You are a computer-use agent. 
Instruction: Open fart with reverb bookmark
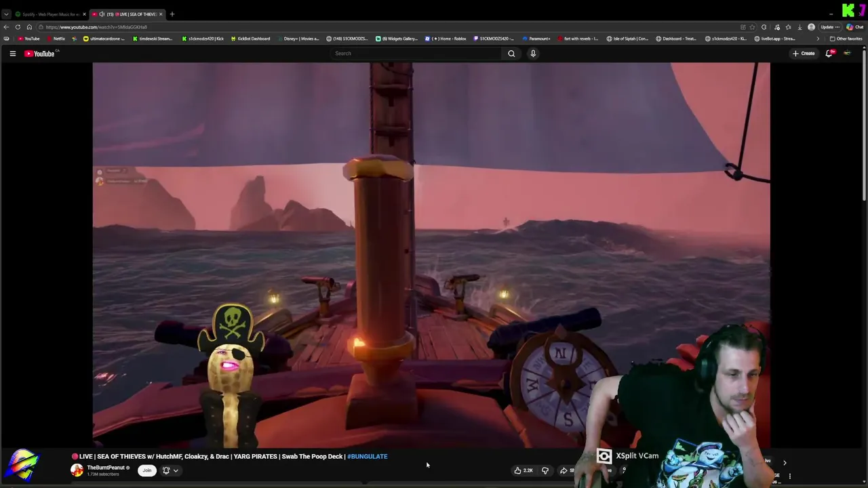(578, 39)
